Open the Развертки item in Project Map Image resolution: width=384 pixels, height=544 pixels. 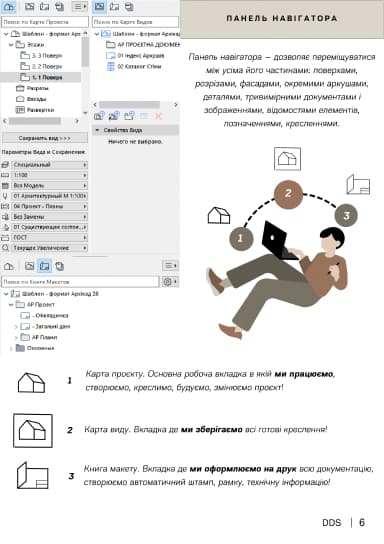click(35, 110)
